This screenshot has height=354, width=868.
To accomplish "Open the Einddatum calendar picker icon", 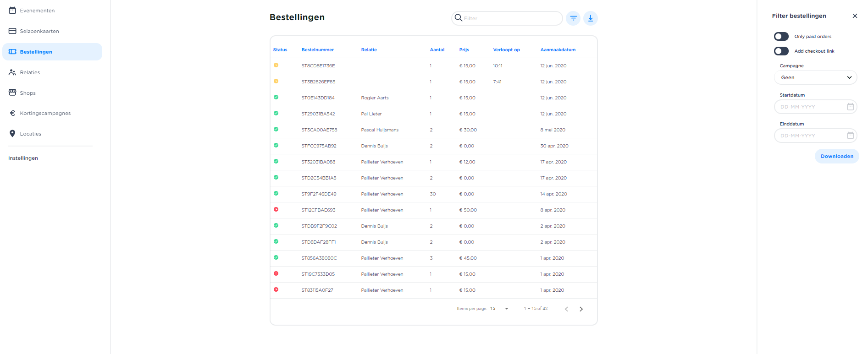I will [x=850, y=136].
